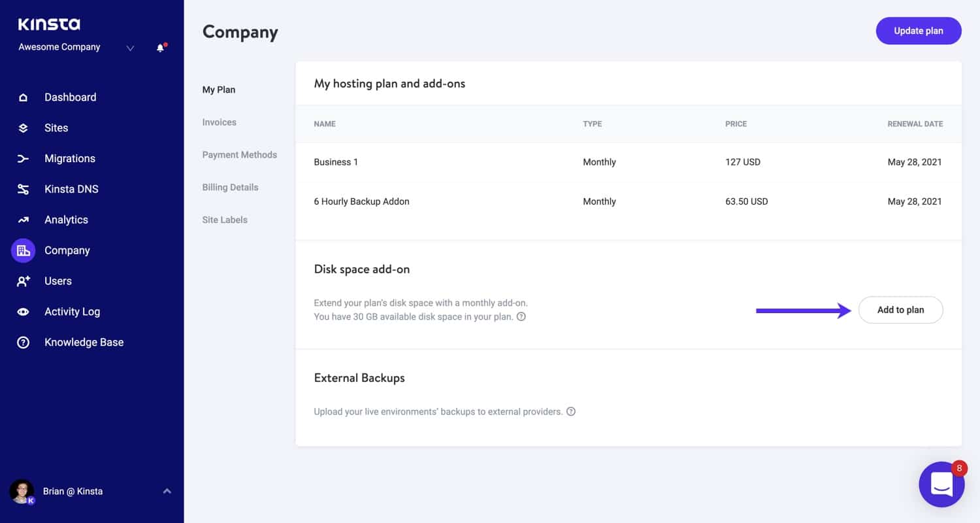Switch to the Invoices tab

220,122
